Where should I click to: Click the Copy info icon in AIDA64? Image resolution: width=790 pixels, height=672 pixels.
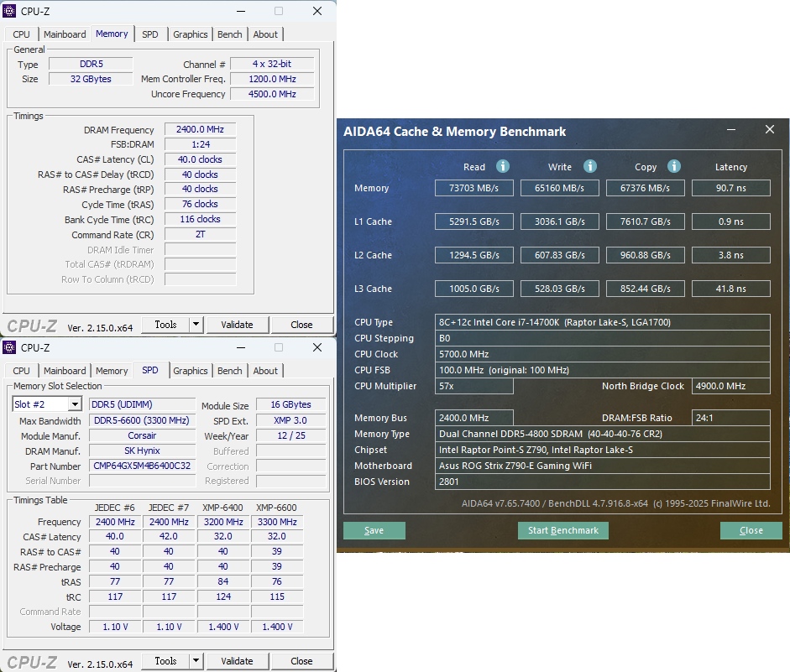point(674,166)
